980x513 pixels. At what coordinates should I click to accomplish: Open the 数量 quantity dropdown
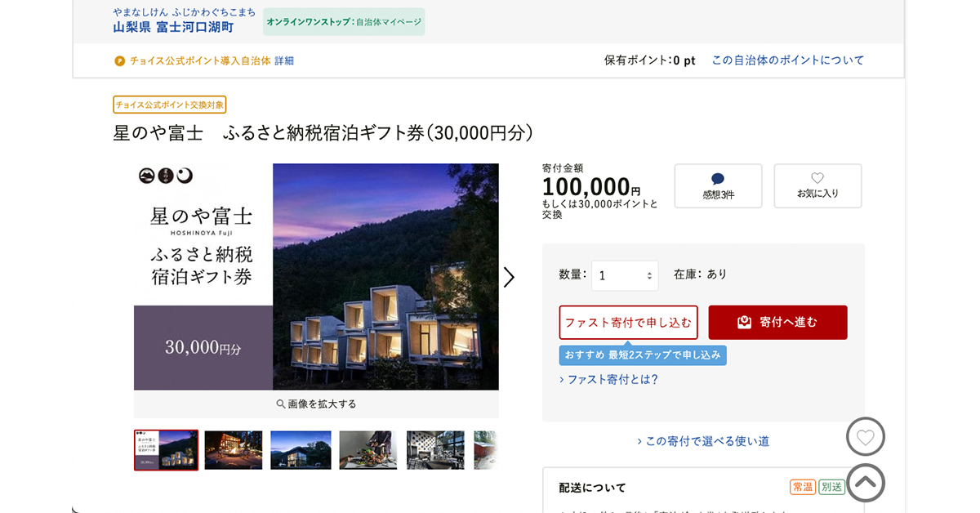[625, 275]
